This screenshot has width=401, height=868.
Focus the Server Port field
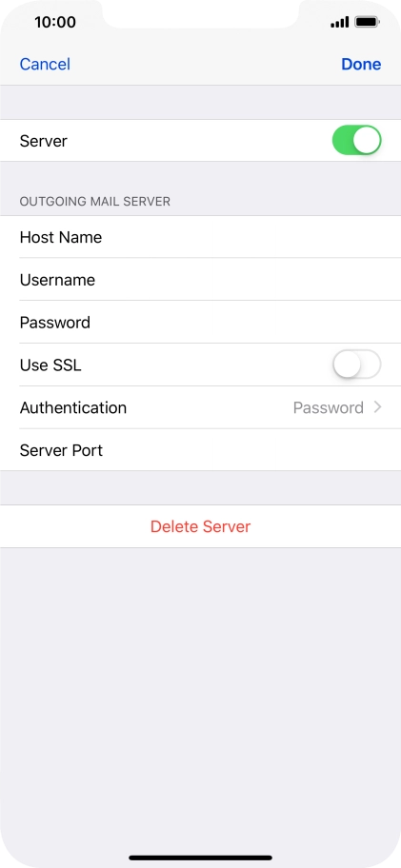click(200, 450)
